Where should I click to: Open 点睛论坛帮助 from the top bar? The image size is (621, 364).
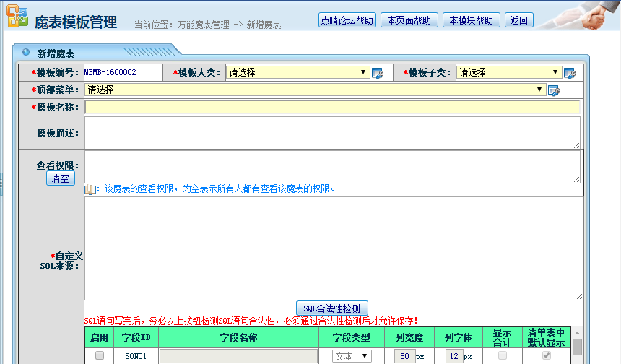point(347,20)
